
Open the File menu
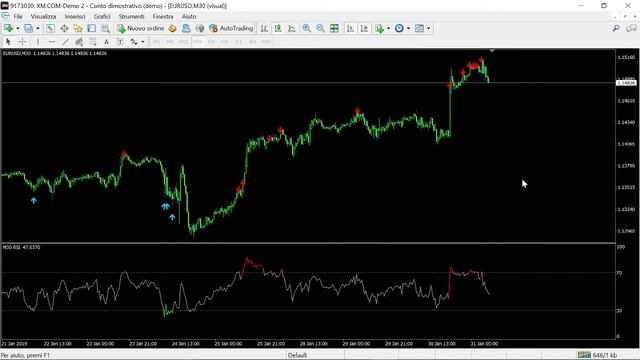(18, 16)
